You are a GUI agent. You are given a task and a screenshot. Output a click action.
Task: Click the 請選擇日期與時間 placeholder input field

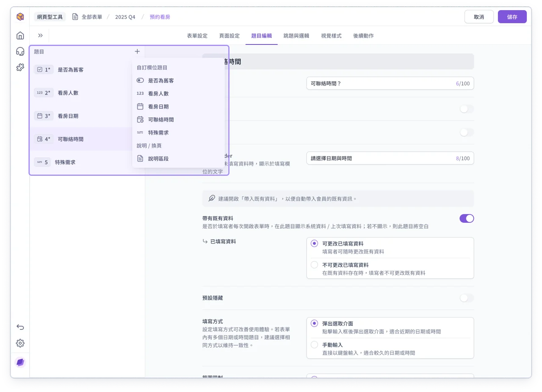[390, 158]
